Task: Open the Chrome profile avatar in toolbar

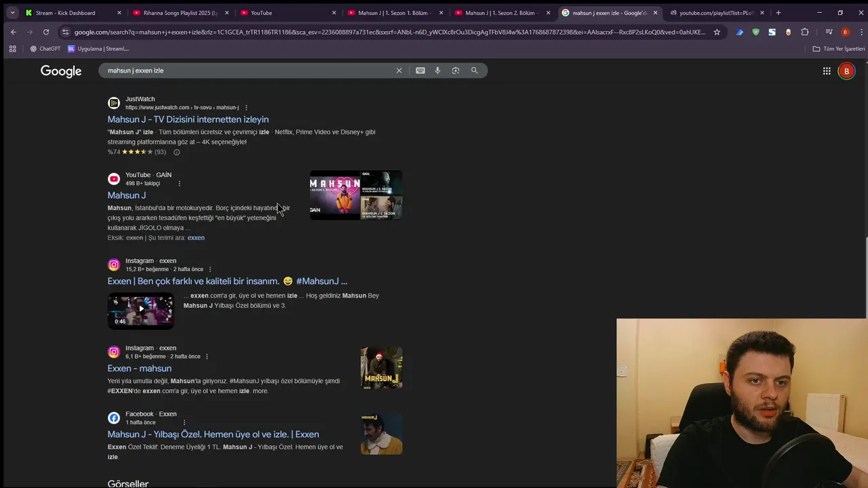Action: point(845,32)
